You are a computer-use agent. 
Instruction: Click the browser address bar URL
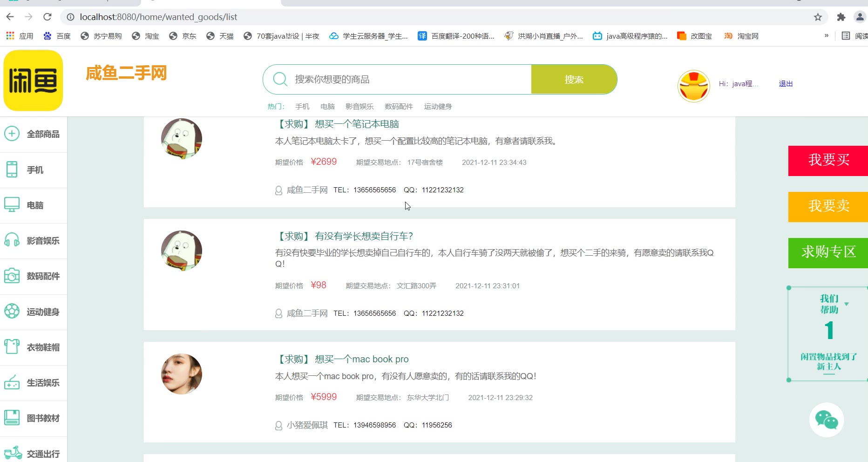(x=158, y=17)
